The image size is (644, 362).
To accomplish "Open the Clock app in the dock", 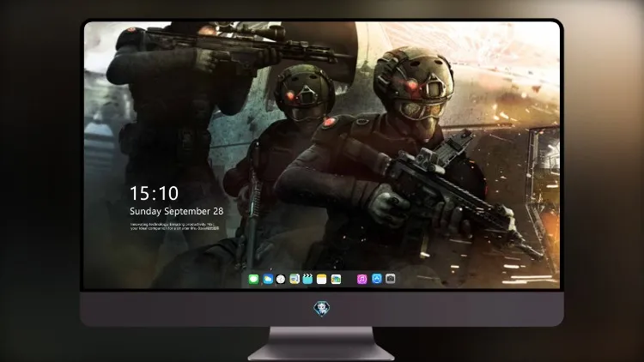I will coord(281,279).
